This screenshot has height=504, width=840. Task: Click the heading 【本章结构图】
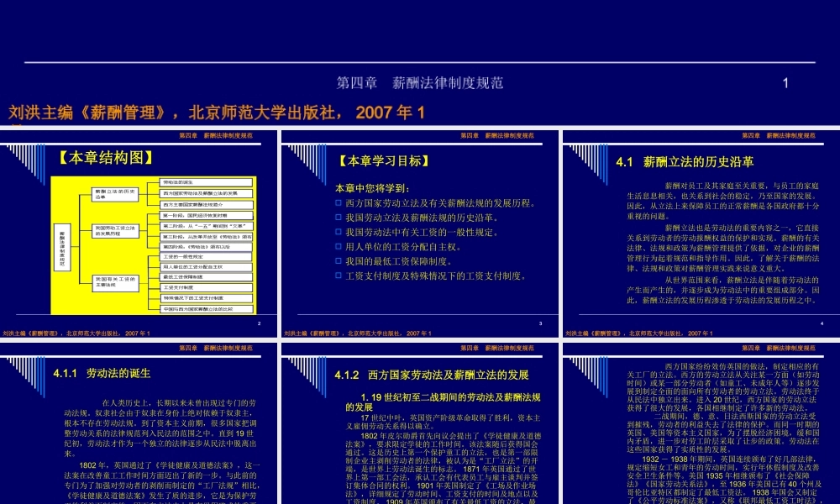tap(106, 157)
